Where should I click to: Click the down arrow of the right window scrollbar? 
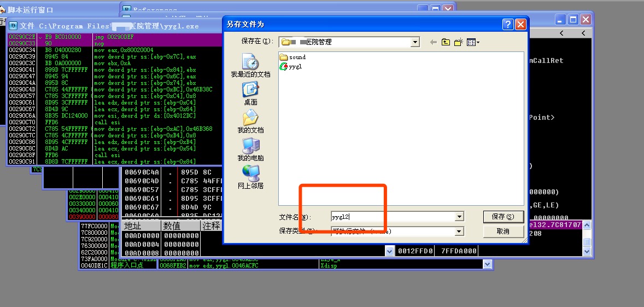(x=587, y=251)
